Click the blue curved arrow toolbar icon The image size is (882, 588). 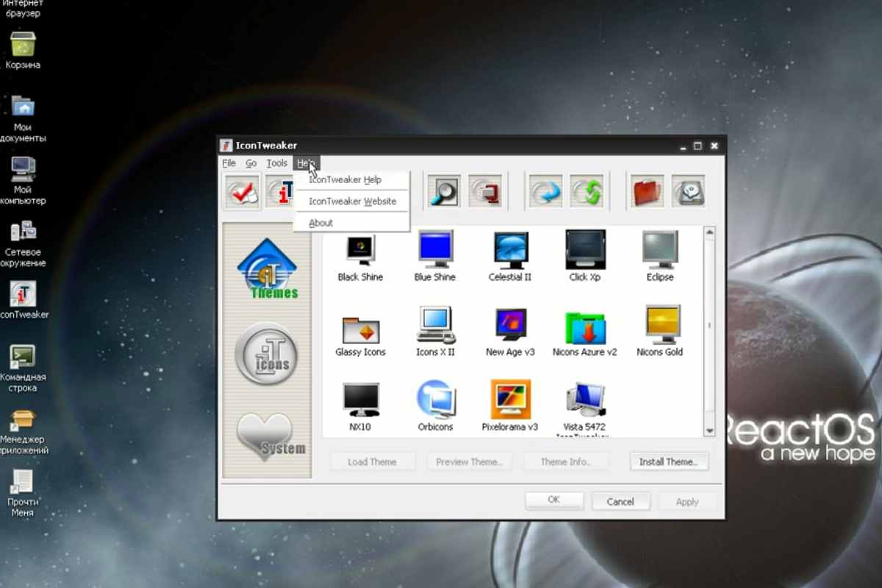coord(545,193)
